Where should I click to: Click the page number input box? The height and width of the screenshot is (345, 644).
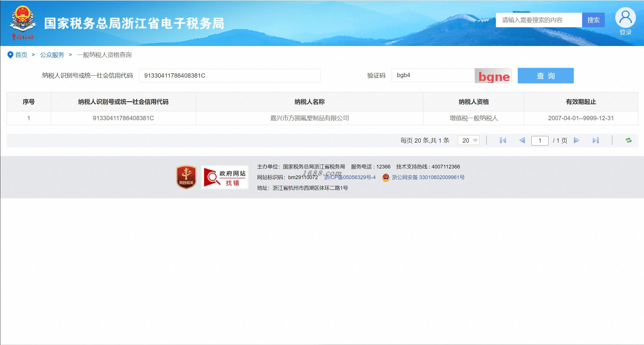click(540, 141)
